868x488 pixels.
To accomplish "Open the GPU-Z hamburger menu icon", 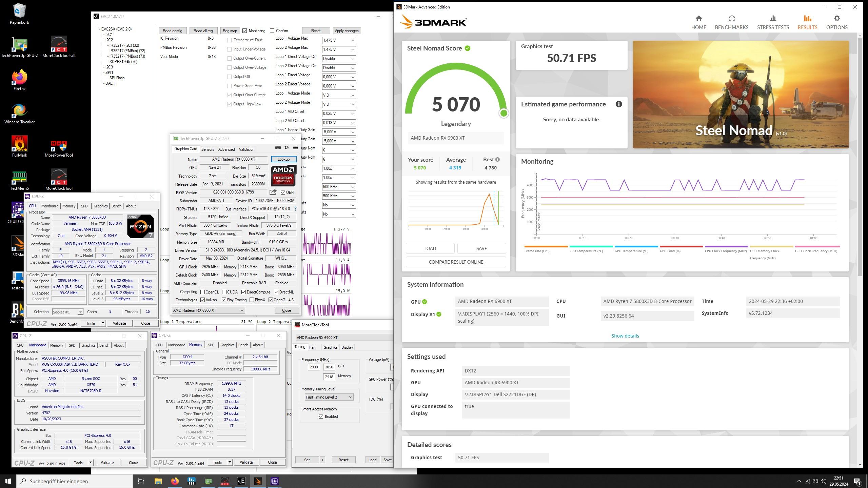I will (x=295, y=148).
